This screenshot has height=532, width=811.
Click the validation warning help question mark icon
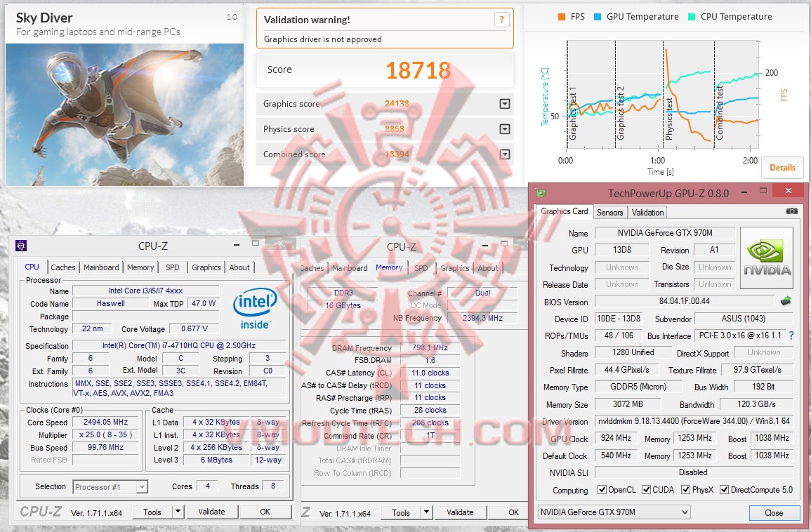[x=501, y=20]
